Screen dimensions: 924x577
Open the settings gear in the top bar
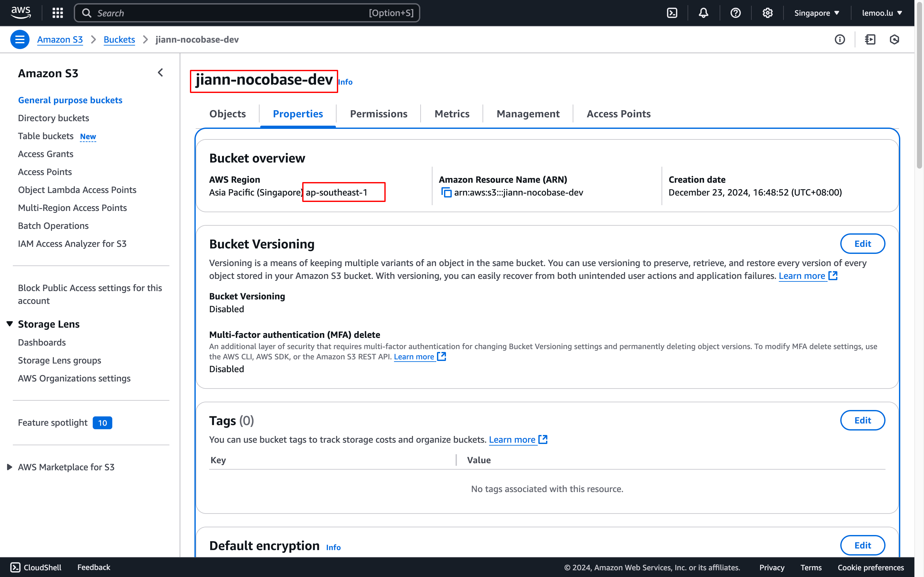click(x=767, y=13)
